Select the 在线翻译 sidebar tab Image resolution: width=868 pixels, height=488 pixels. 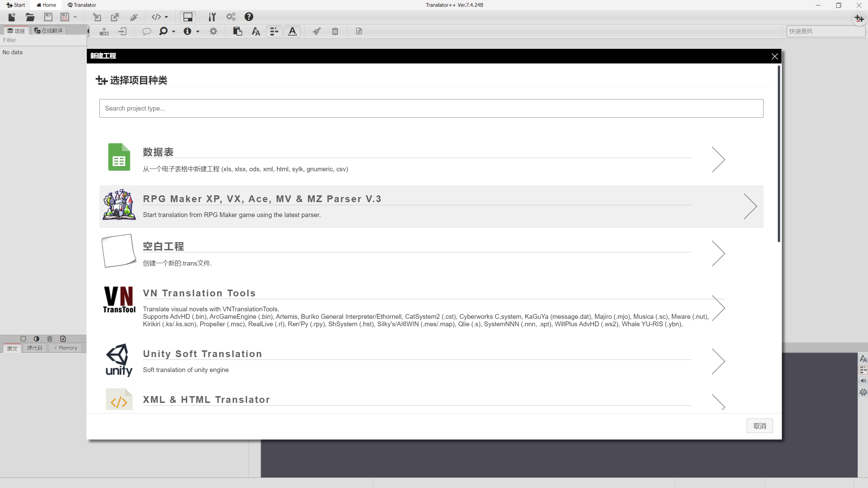point(49,31)
